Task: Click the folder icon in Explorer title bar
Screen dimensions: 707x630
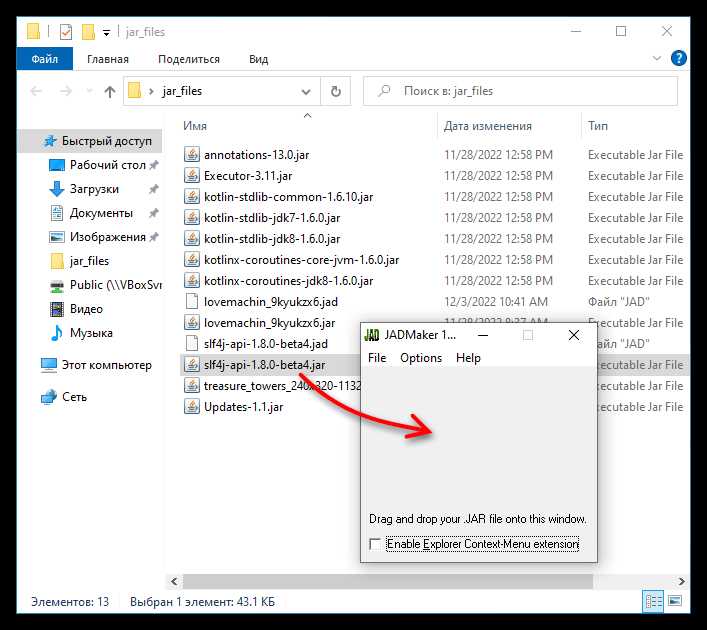Action: (x=33, y=32)
